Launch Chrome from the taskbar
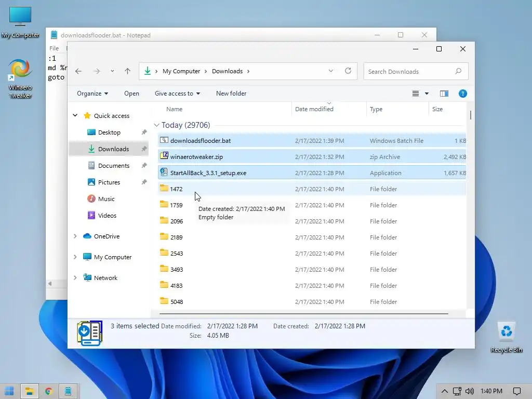 point(48,391)
